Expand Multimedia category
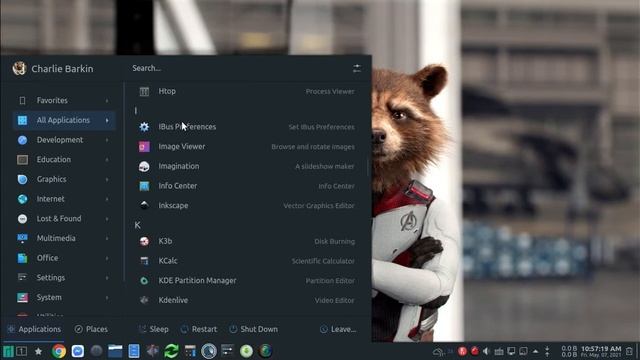This screenshot has width=640, height=360. [x=107, y=238]
